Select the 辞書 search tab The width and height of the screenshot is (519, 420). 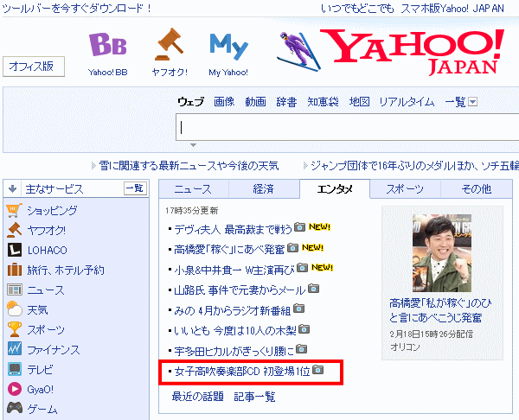pos(286,101)
